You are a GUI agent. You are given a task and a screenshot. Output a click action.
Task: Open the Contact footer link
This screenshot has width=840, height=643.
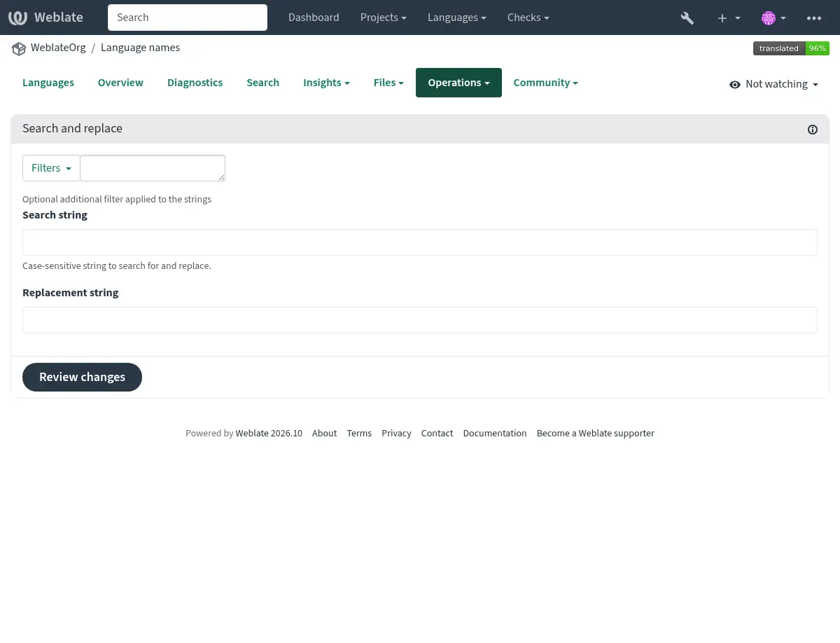(437, 434)
